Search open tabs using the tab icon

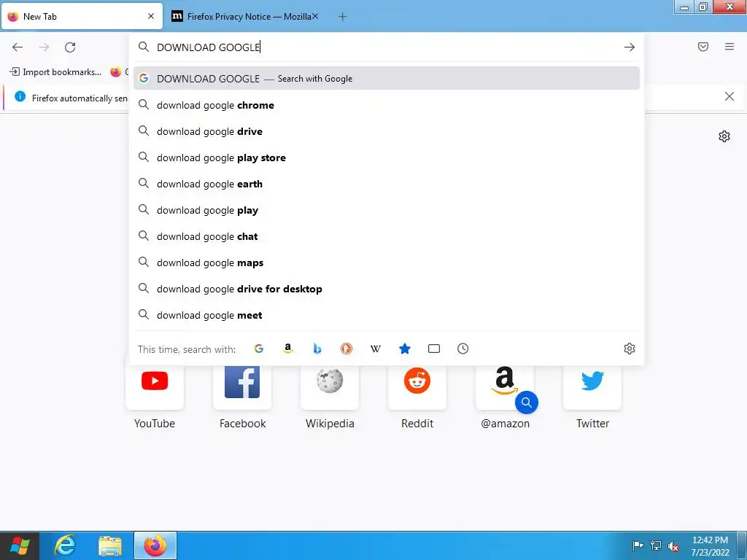point(434,349)
